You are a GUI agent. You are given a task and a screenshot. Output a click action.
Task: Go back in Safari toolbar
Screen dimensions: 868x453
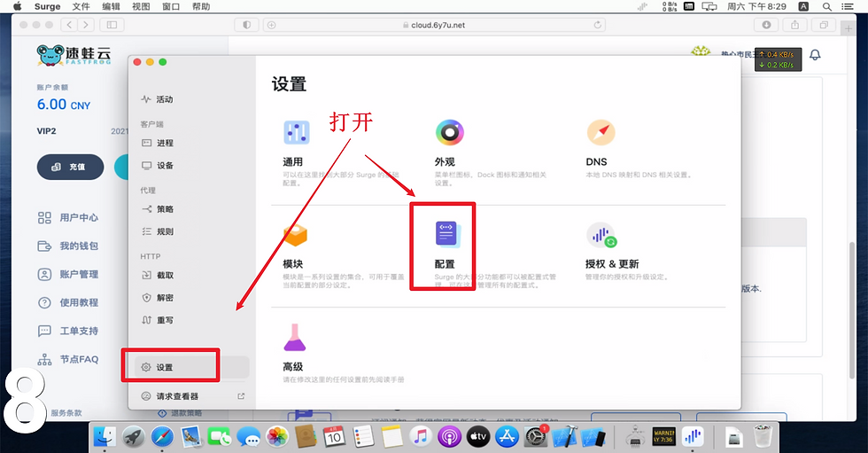coord(69,25)
